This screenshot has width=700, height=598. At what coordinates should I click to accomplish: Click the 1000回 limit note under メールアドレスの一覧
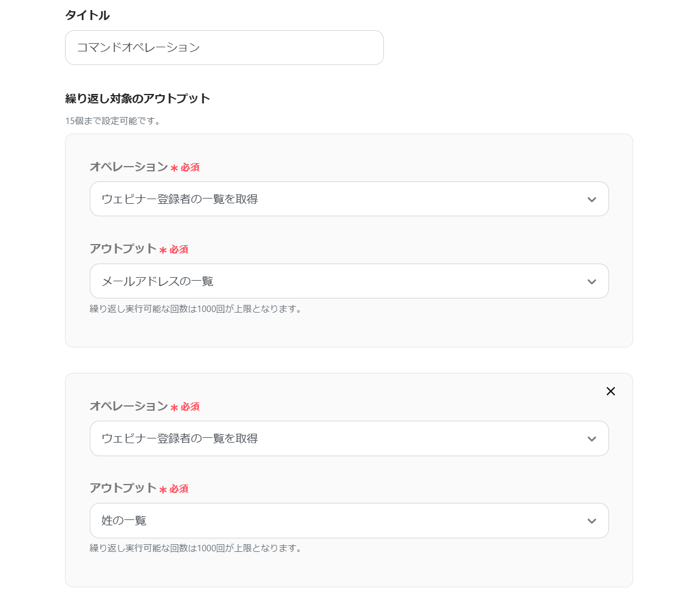tap(196, 309)
